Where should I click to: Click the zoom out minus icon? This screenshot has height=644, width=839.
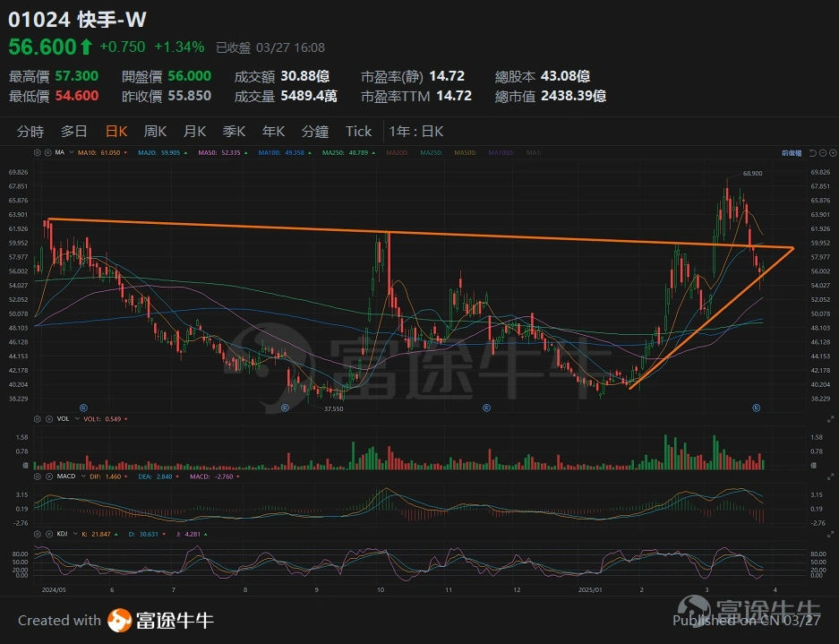click(823, 153)
